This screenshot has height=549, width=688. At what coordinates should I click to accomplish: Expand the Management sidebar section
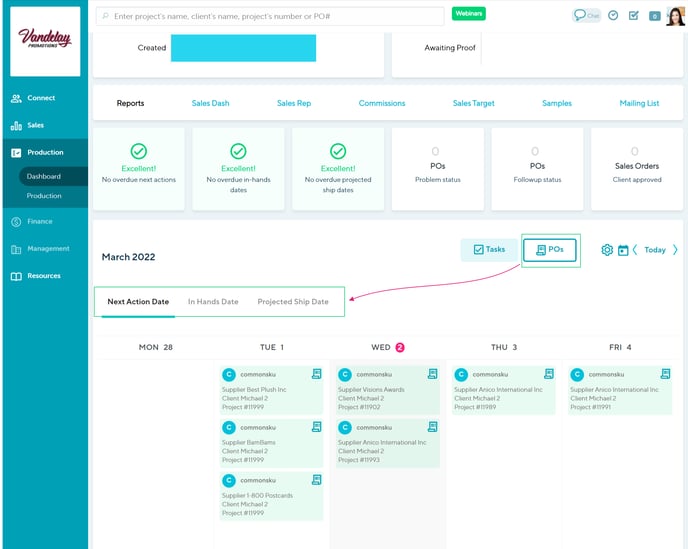coord(48,249)
